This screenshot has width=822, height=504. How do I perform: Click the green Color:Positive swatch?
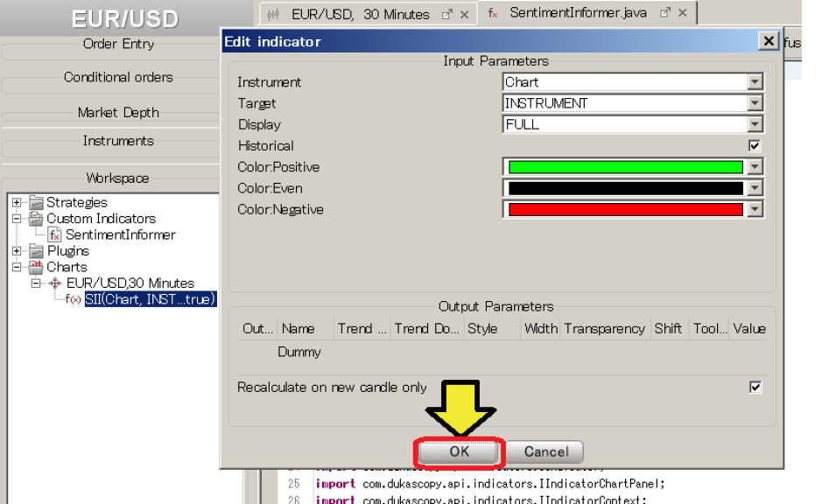[x=625, y=167]
